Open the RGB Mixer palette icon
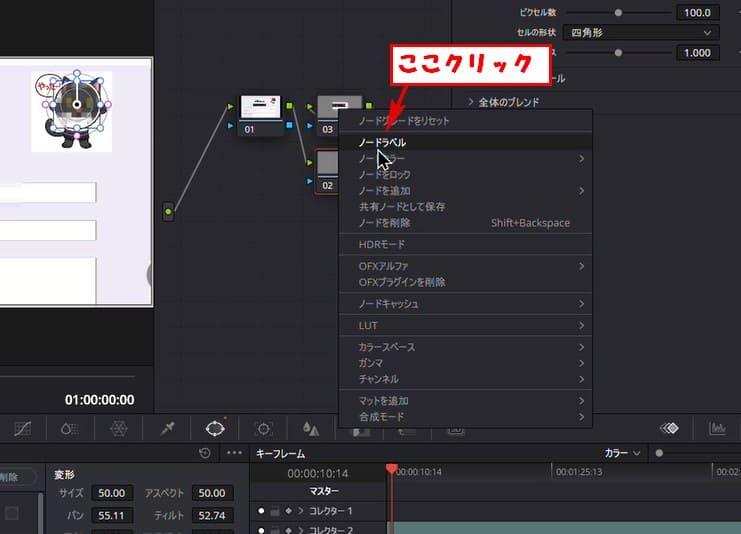 pyautogui.click(x=69, y=428)
